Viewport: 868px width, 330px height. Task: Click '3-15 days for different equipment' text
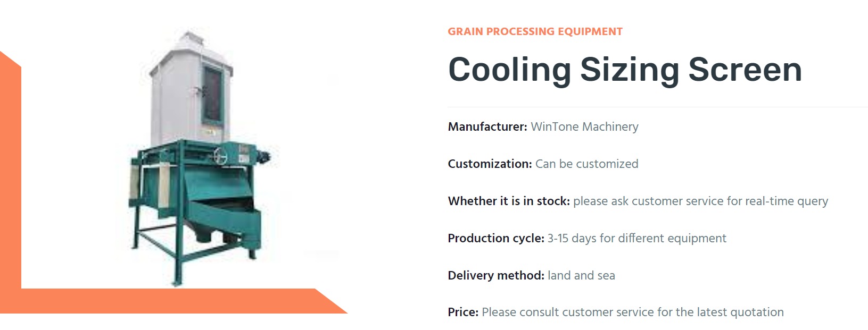pos(636,239)
